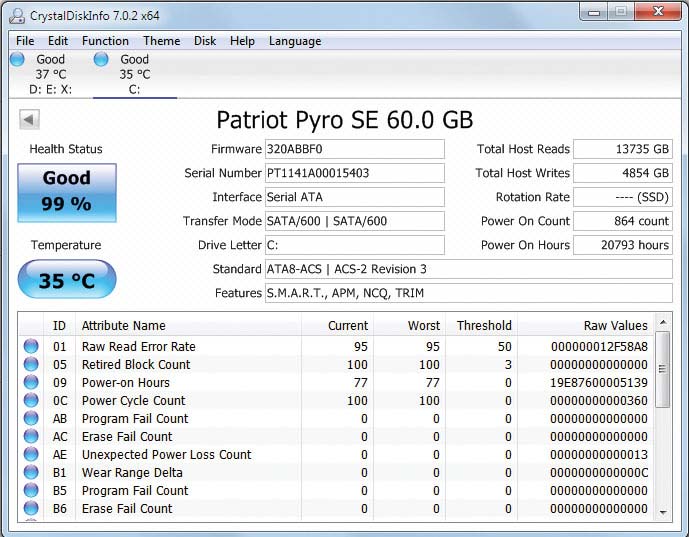
Task: Click status orb for Raw Read Error Rate
Action: pos(31,346)
